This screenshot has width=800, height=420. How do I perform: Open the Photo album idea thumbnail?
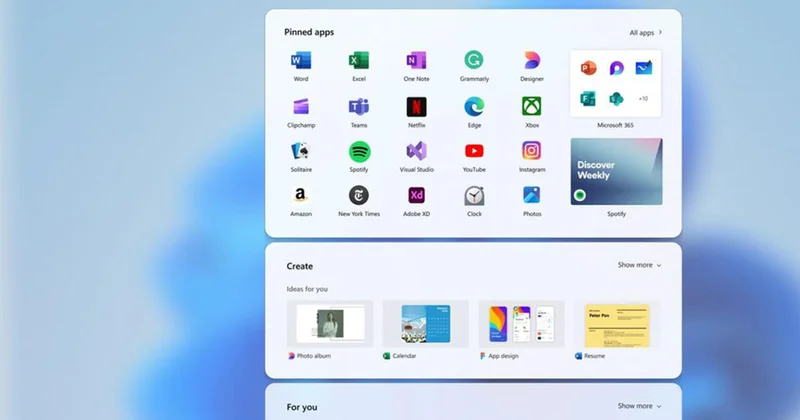(330, 324)
